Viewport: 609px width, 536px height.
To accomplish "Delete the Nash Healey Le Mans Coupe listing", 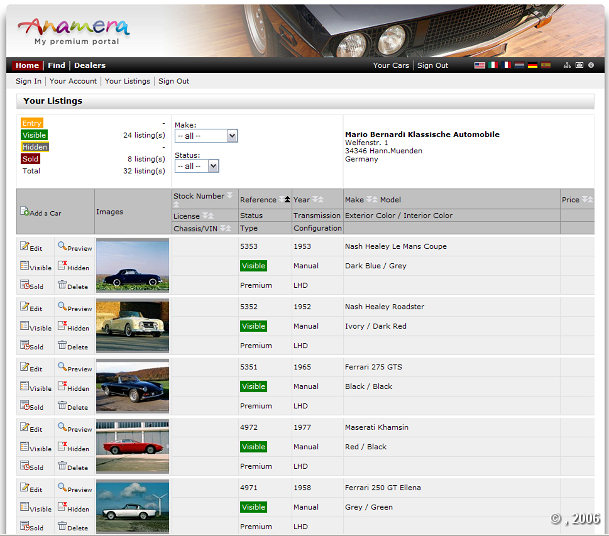I will pos(73,285).
